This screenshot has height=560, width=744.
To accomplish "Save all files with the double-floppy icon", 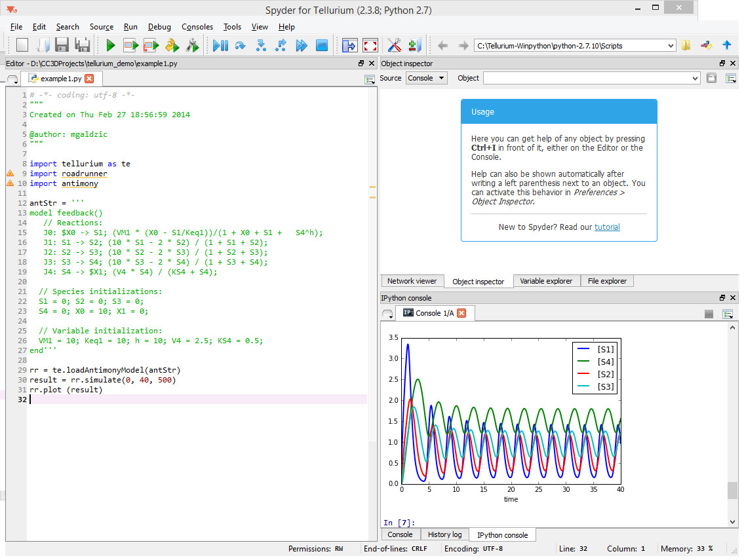I will pos(83,46).
